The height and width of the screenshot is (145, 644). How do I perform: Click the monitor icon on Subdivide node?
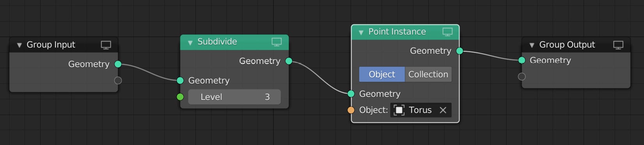[276, 42]
